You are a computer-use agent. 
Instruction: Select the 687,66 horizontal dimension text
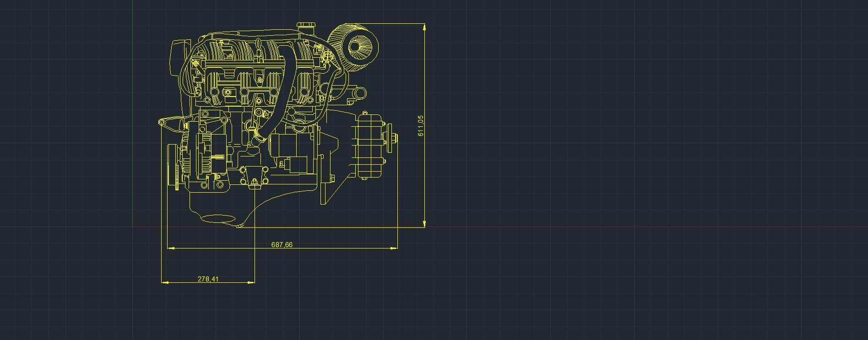click(x=282, y=245)
